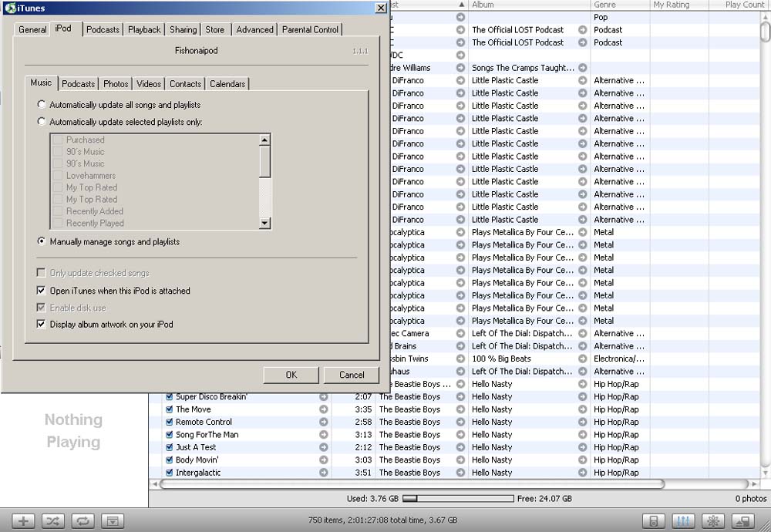Choose Manually manage songs and playlists

pyautogui.click(x=42, y=241)
